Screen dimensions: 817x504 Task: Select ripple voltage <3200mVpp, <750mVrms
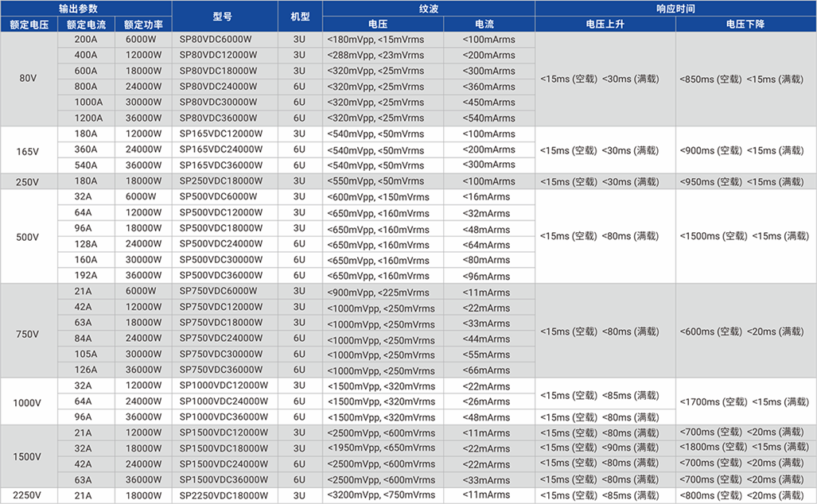(381, 495)
